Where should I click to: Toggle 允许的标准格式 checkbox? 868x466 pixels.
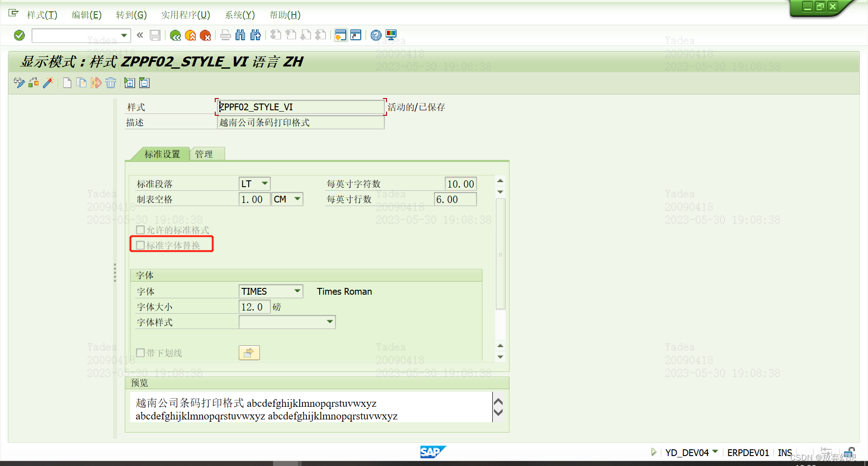(x=141, y=230)
